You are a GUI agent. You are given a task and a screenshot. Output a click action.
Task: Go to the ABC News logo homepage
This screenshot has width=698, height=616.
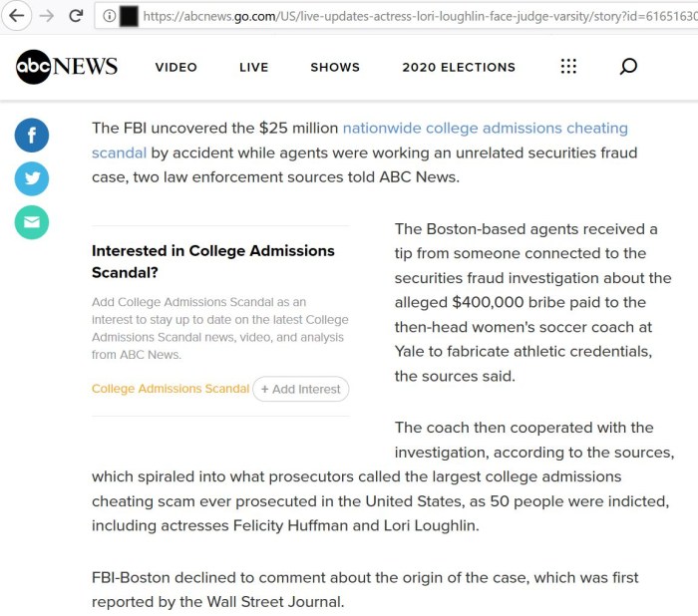tap(67, 67)
